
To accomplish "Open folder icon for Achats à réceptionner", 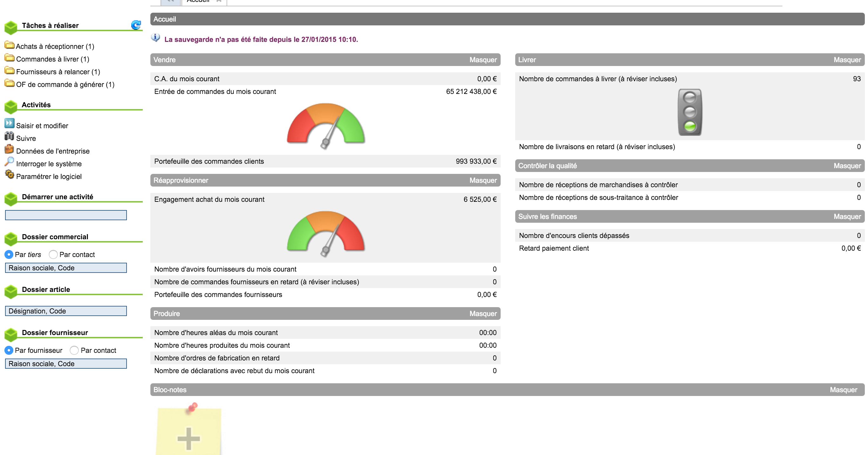I will [x=10, y=45].
